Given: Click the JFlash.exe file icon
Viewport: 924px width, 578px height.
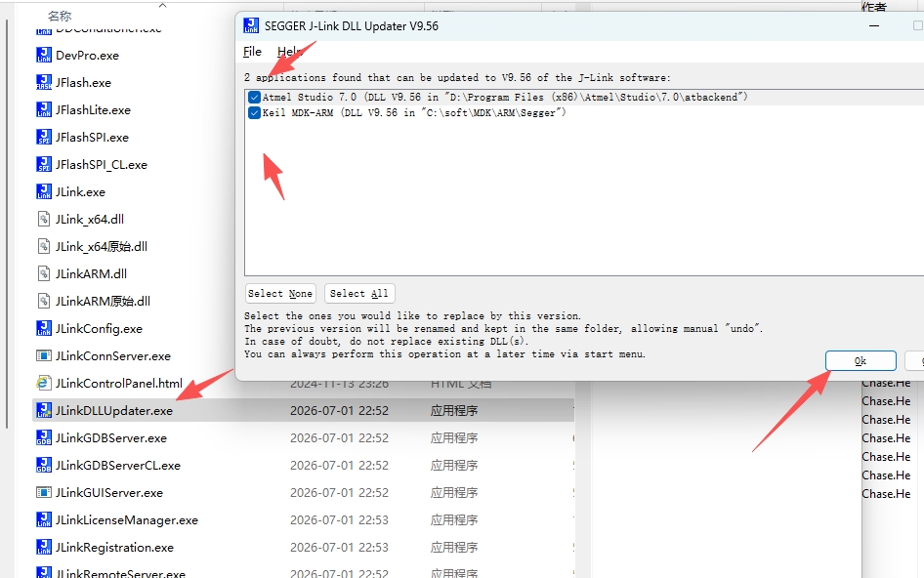Looking at the screenshot, I should pos(44,82).
